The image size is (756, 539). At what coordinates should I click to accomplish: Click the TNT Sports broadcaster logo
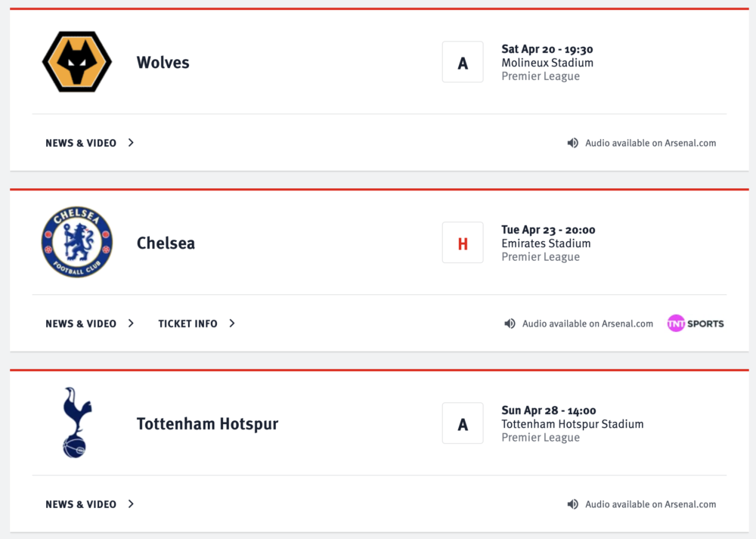point(696,324)
